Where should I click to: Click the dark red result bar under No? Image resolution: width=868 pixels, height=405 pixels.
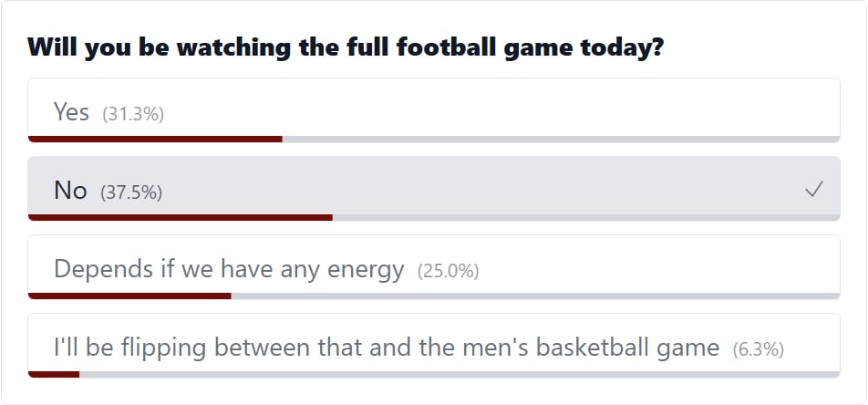coord(181,217)
